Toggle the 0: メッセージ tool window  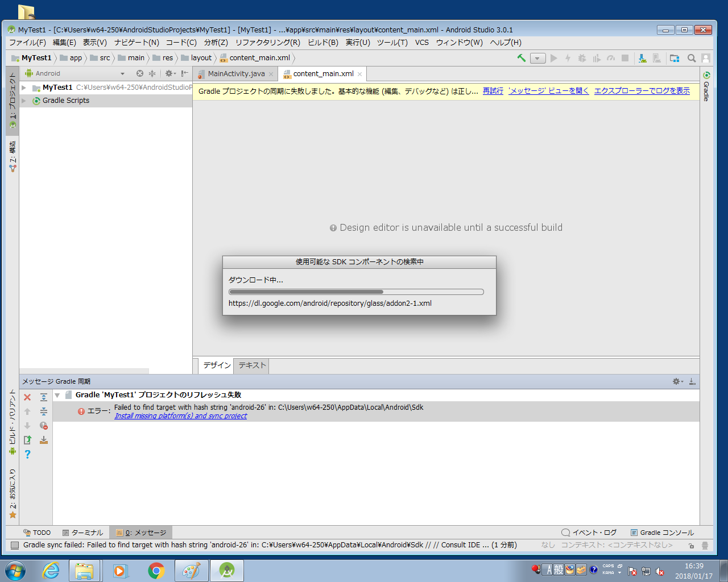141,533
